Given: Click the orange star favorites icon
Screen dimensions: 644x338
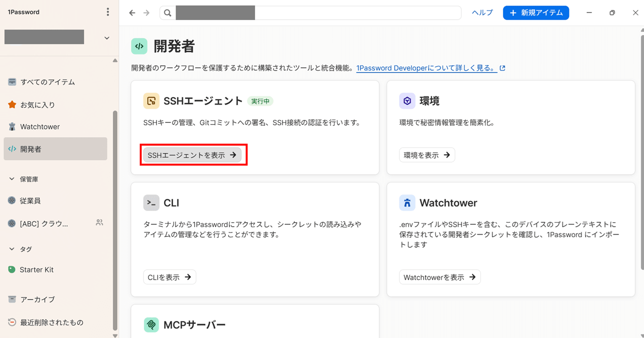Looking at the screenshot, I should (12, 105).
